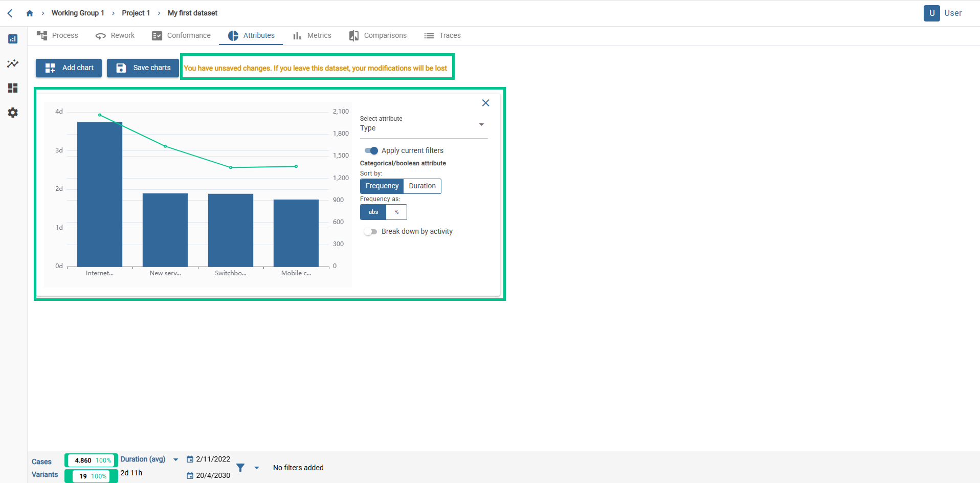Enable Break down by activity switch
The width and height of the screenshot is (980, 483).
pyautogui.click(x=371, y=232)
